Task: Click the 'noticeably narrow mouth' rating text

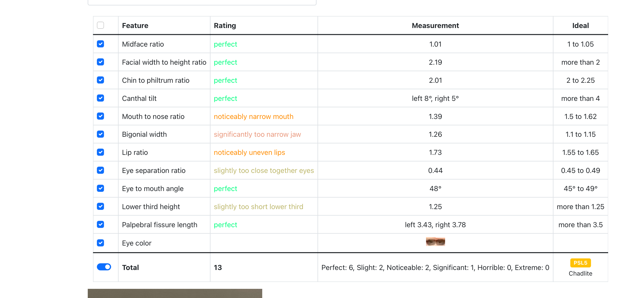Action: (x=254, y=116)
